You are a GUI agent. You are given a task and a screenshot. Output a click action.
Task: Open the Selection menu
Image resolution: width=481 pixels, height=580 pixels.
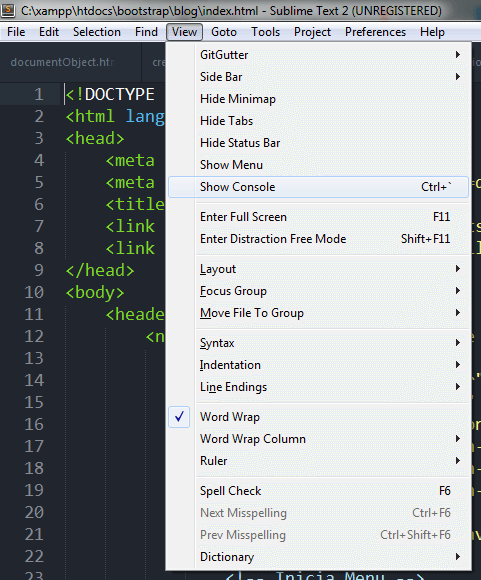[97, 32]
